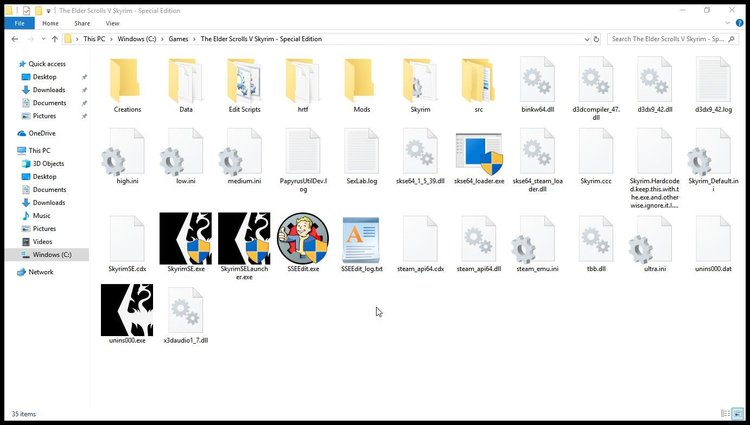Open the Mods folder

pos(362,85)
